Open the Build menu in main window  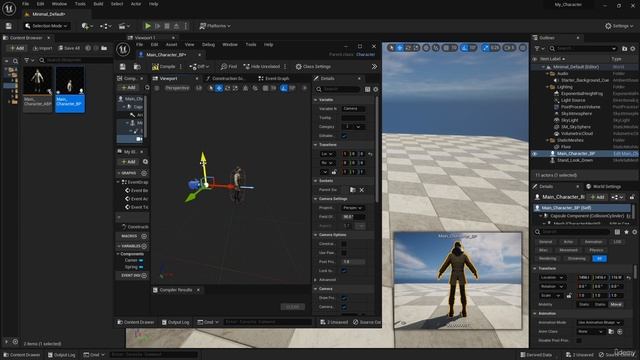click(98, 4)
